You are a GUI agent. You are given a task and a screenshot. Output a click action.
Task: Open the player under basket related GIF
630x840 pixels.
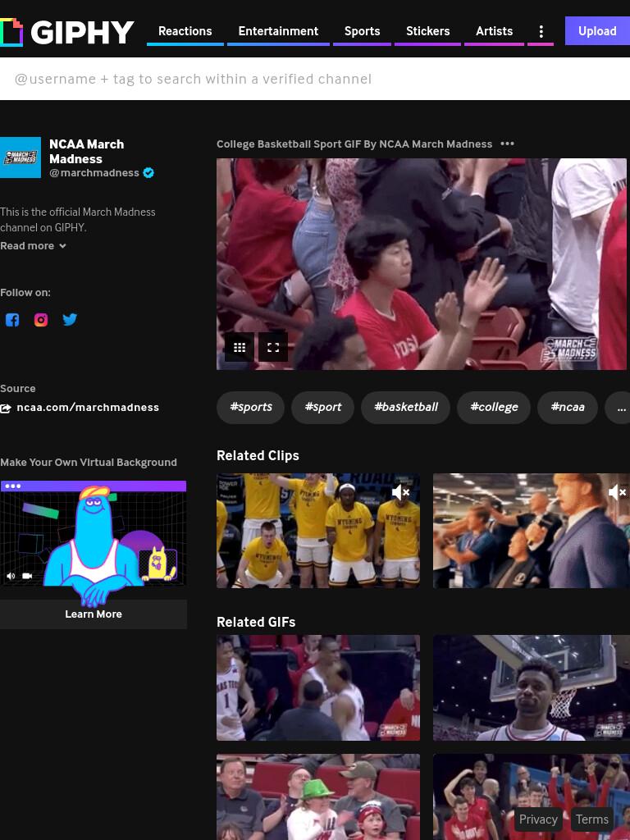[532, 688]
